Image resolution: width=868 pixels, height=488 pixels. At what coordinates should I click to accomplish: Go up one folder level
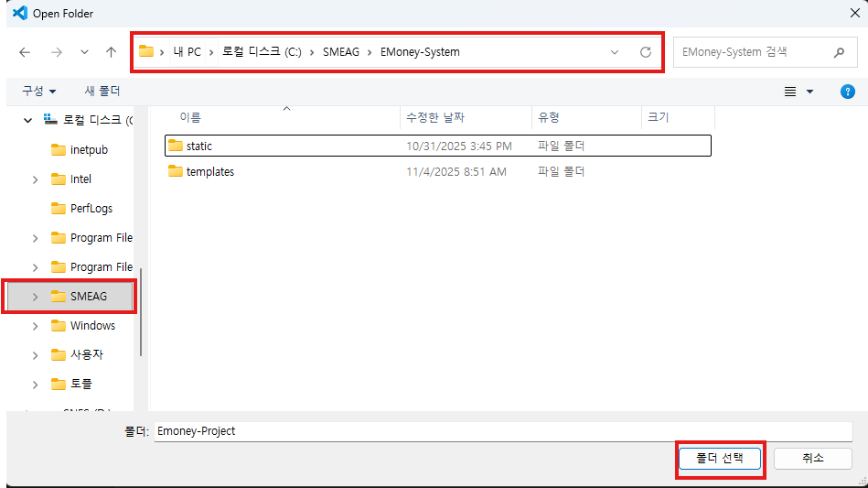tap(111, 52)
